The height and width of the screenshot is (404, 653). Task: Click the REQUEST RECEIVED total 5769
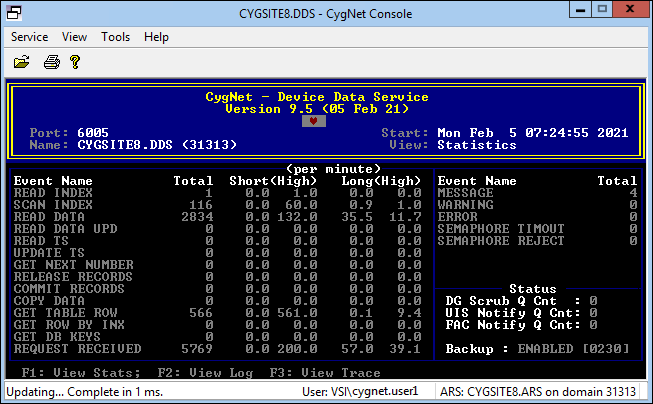point(197,349)
